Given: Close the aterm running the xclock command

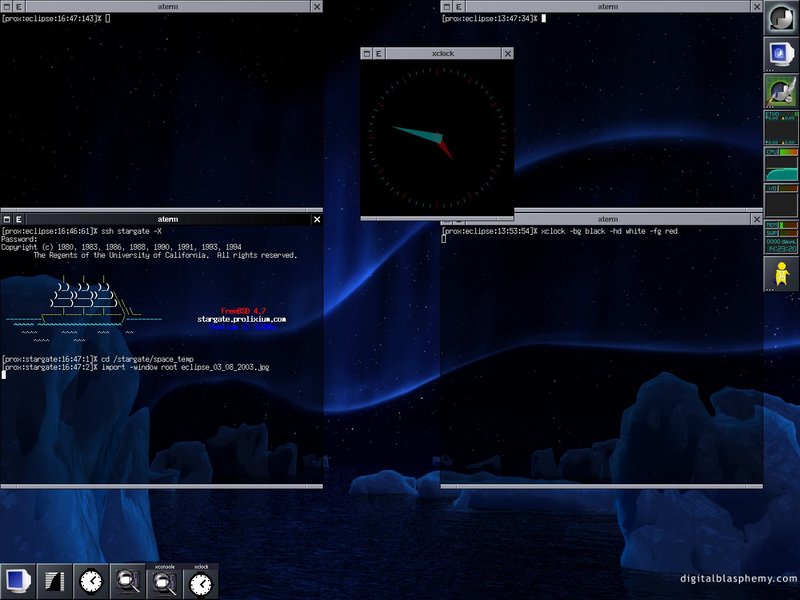Looking at the screenshot, I should click(757, 219).
